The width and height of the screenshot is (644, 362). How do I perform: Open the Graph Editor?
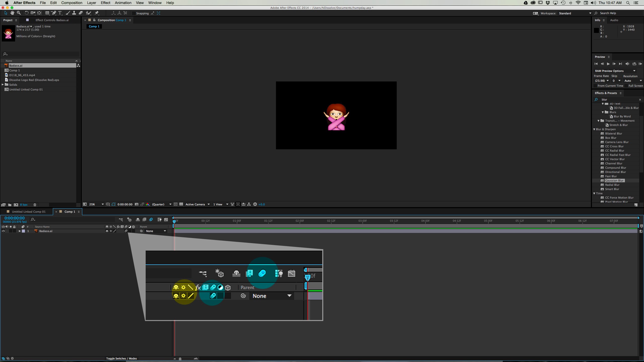pos(166,219)
